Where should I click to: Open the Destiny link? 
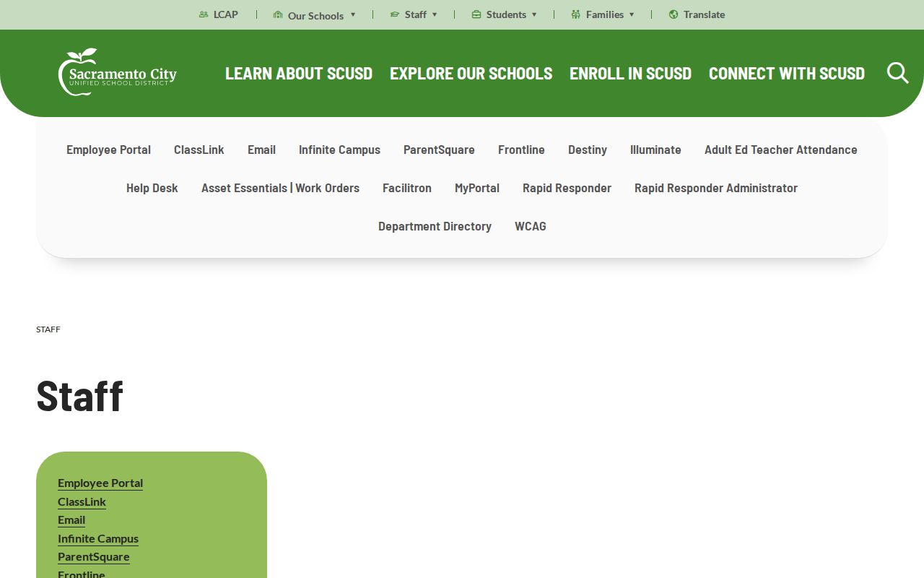tap(588, 150)
